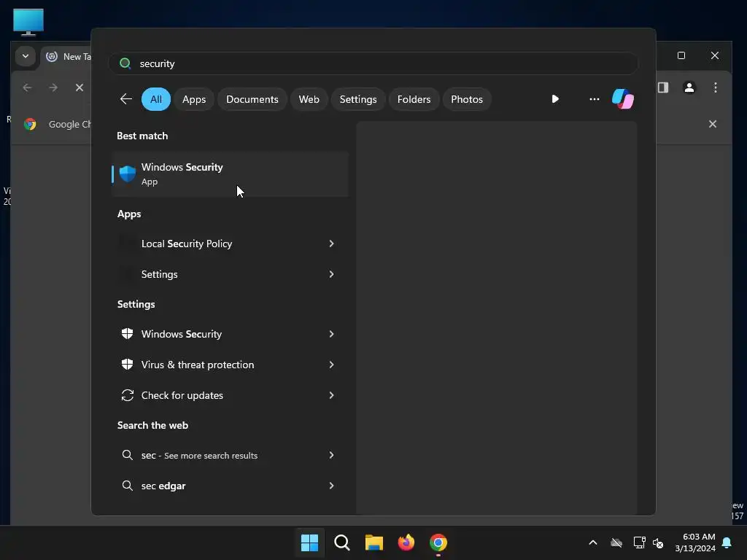Viewport: 747px width, 560px height.
Task: Click Chrome forward navigation arrow
Action: tap(53, 87)
